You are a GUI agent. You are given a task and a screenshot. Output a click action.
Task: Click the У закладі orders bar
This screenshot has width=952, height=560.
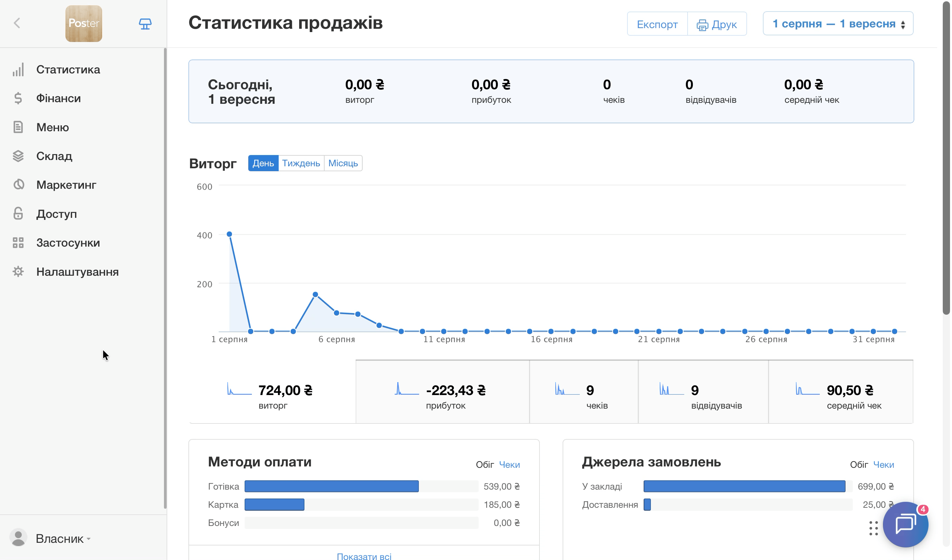tap(744, 486)
